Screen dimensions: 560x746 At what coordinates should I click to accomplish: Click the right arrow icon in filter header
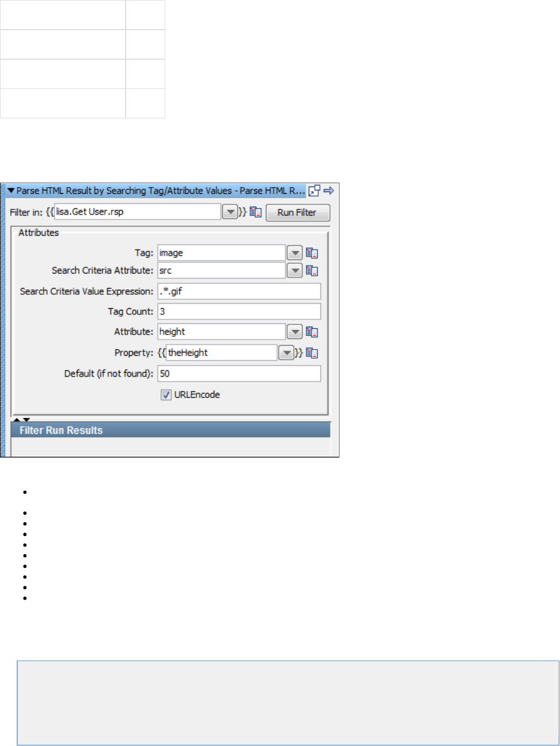(329, 191)
